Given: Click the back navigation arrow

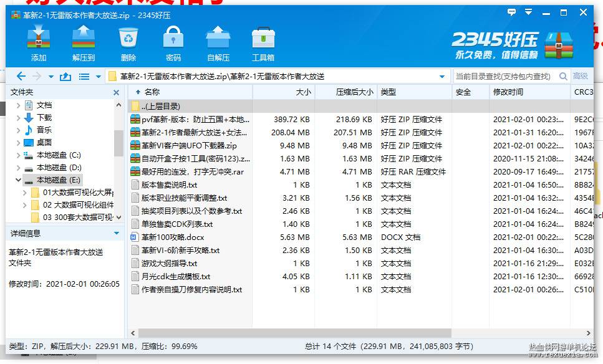Looking at the screenshot, I should coord(21,77).
